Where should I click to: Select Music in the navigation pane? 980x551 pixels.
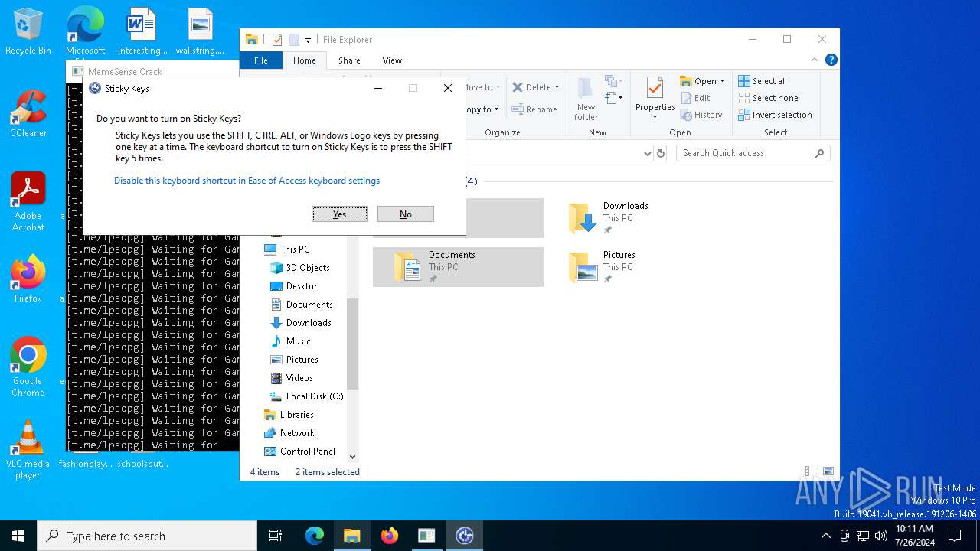click(x=299, y=341)
